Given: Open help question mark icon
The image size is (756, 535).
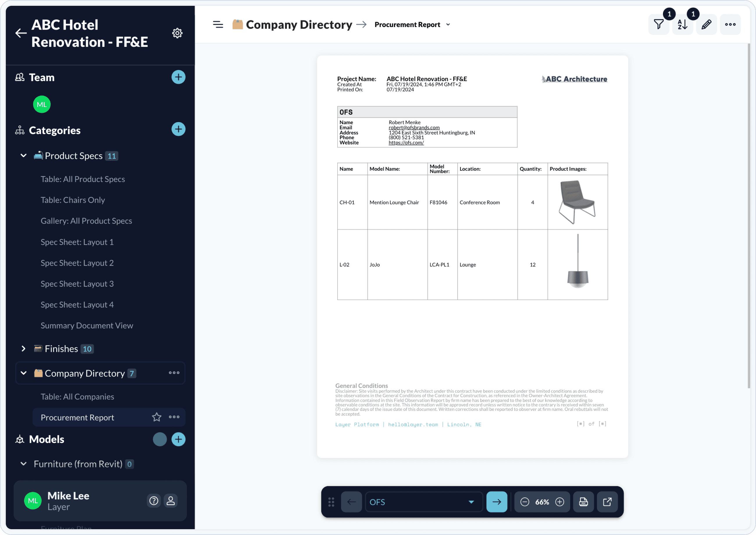Looking at the screenshot, I should click(154, 501).
